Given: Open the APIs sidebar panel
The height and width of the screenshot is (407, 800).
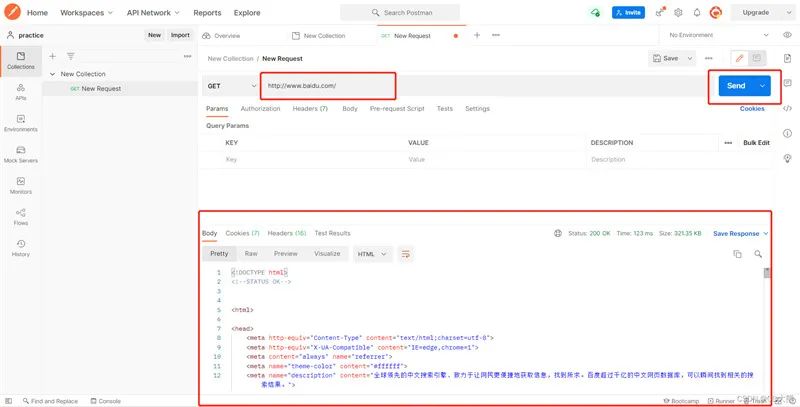Looking at the screenshot, I should click(x=21, y=92).
